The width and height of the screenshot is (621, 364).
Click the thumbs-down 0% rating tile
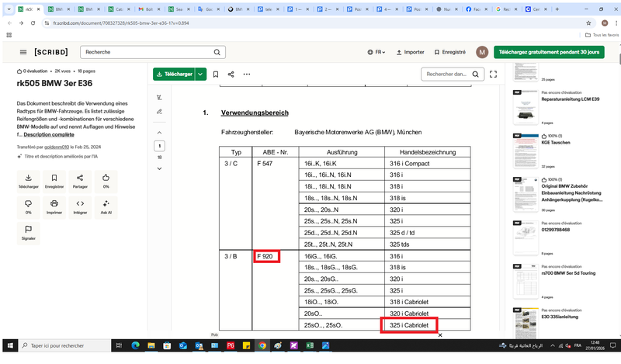point(29,207)
